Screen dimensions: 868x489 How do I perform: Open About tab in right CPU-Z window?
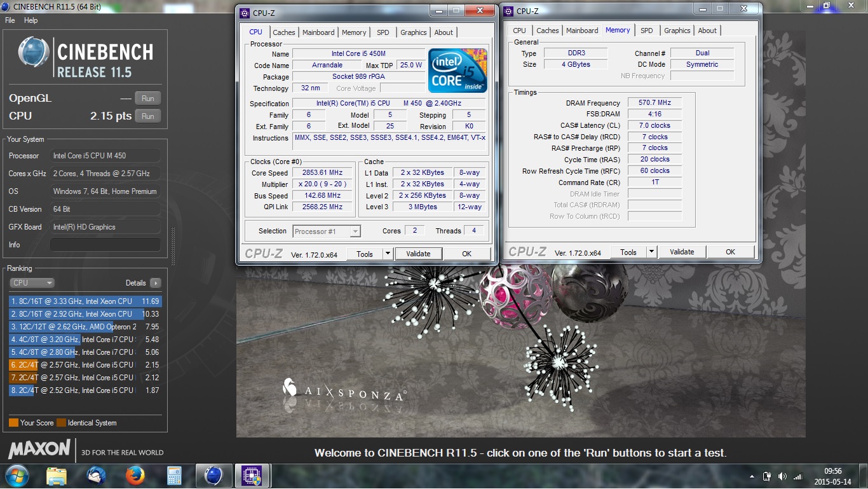point(707,31)
